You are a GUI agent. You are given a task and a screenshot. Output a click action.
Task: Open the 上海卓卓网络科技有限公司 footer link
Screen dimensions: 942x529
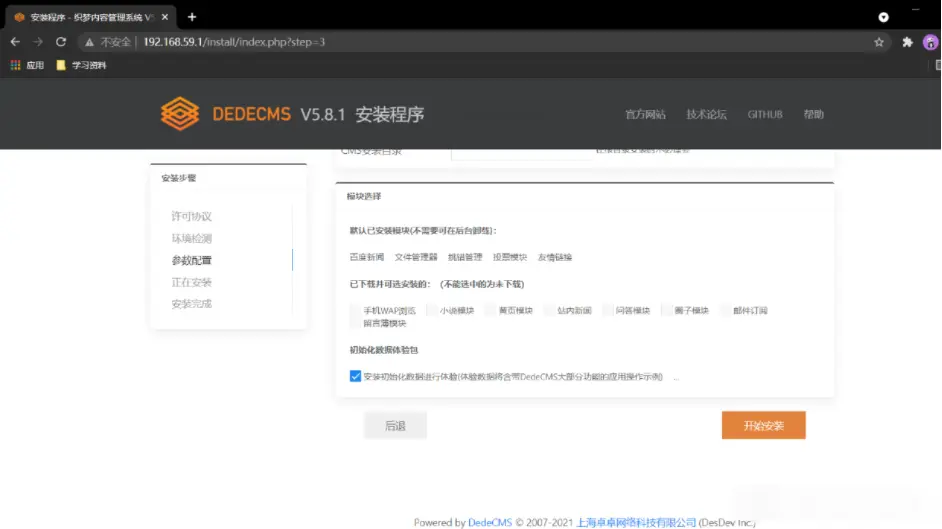coord(636,522)
